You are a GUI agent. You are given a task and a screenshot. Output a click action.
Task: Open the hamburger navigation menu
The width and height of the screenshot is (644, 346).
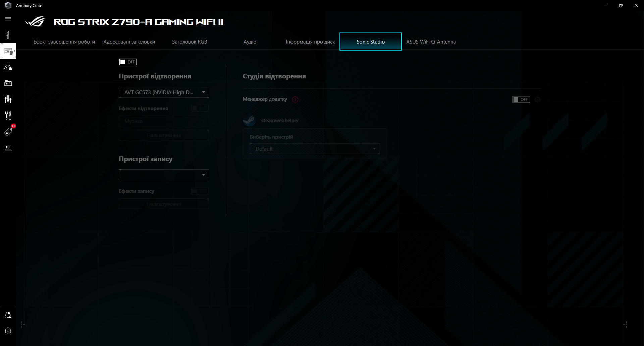[8, 19]
